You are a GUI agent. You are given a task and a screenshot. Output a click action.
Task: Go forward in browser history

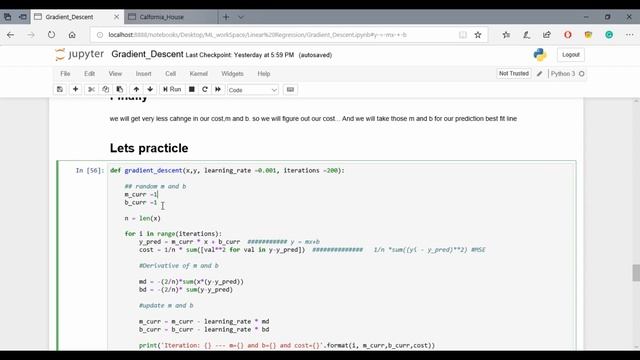pos(31,35)
